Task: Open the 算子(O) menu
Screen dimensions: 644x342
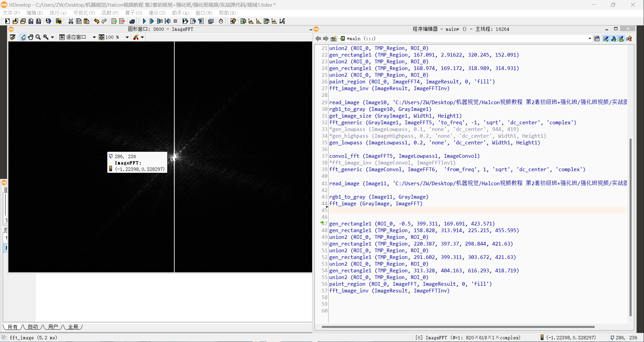Action: click(x=133, y=13)
